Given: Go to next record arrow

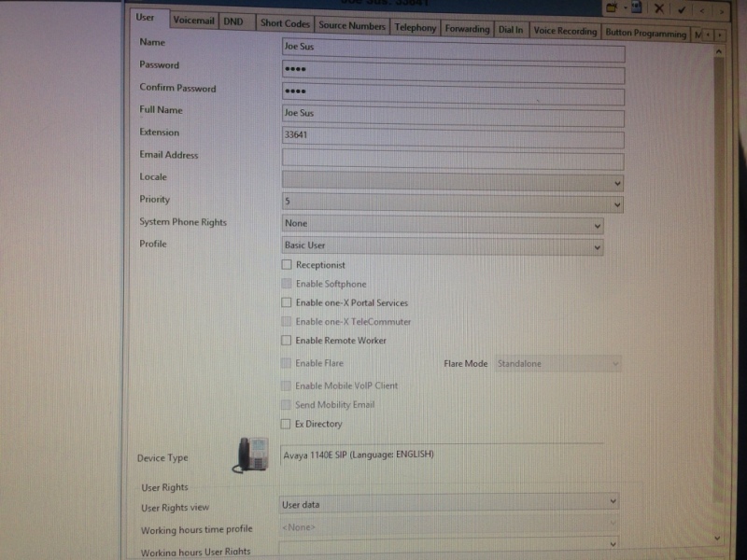Looking at the screenshot, I should pos(722,11).
